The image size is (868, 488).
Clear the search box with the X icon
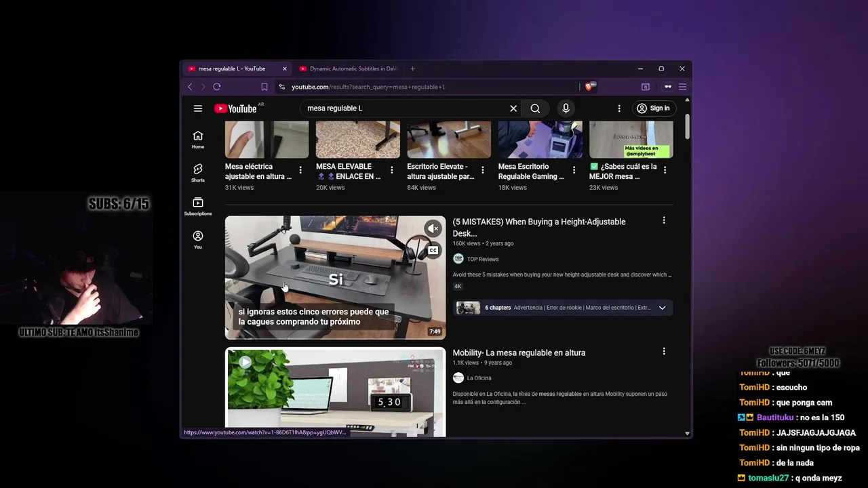(513, 108)
